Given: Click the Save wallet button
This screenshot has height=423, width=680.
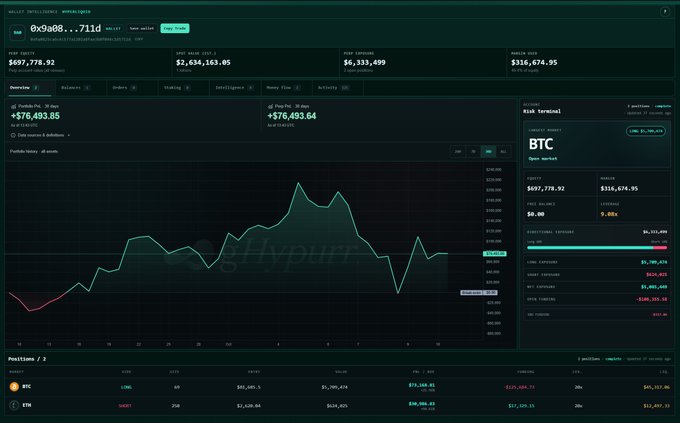Looking at the screenshot, I should coord(142,28).
